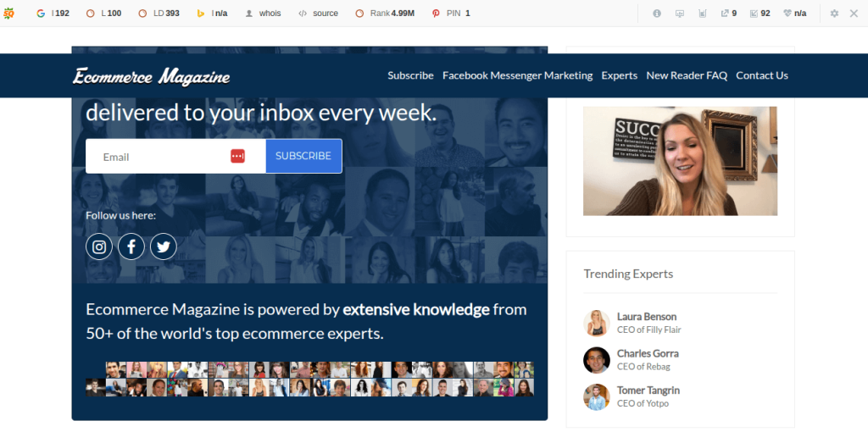Open the SEMrush links value L 100
The height and width of the screenshot is (432, 868).
click(103, 14)
